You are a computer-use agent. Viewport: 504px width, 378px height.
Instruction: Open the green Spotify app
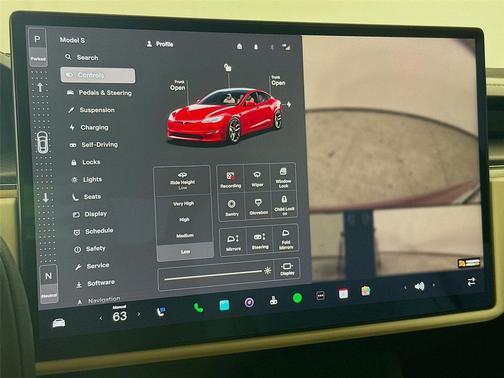pos(297,298)
